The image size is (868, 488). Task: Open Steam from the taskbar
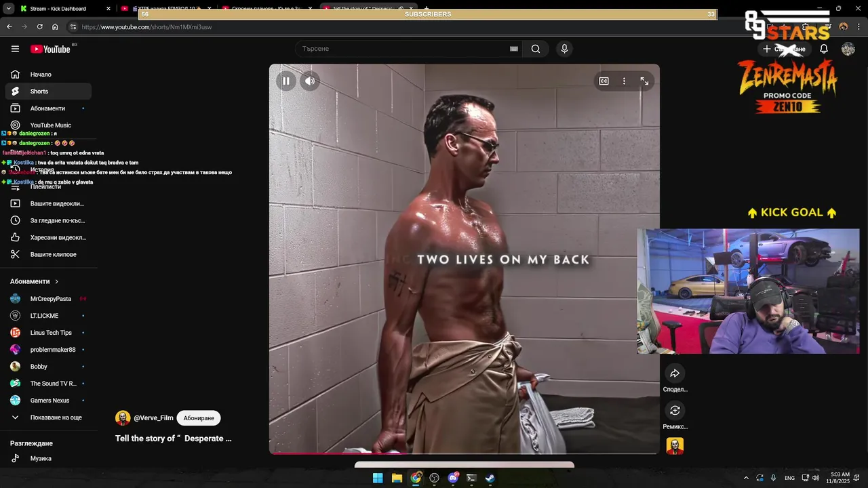(x=490, y=478)
